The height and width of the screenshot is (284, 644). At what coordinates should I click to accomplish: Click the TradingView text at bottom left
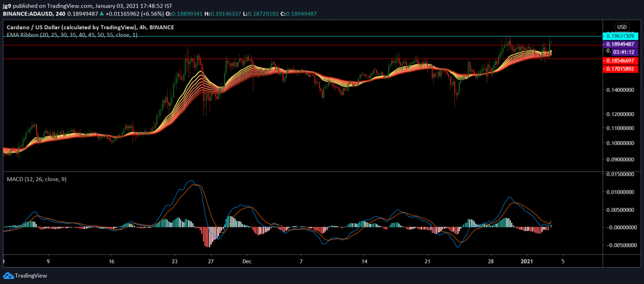[31, 276]
